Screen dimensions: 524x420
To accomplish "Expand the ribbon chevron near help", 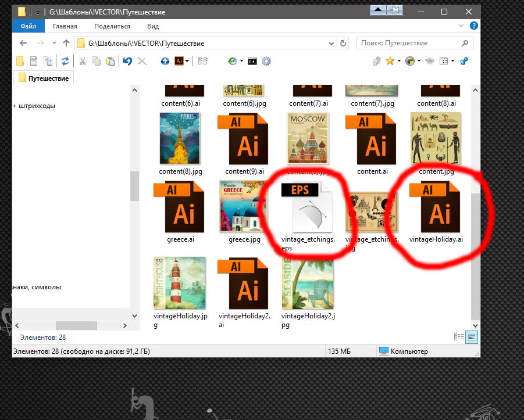I will (461, 26).
